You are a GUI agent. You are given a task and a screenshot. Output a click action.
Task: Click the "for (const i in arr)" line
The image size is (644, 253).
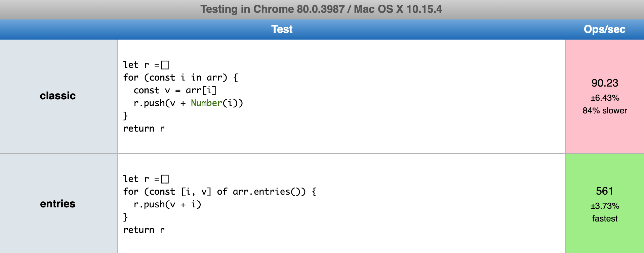pos(180,78)
